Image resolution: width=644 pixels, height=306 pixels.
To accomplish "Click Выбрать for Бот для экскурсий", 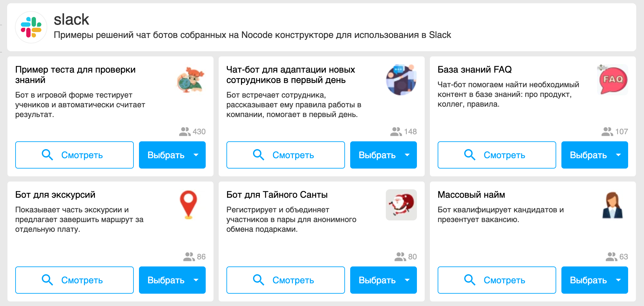I will 166,280.
